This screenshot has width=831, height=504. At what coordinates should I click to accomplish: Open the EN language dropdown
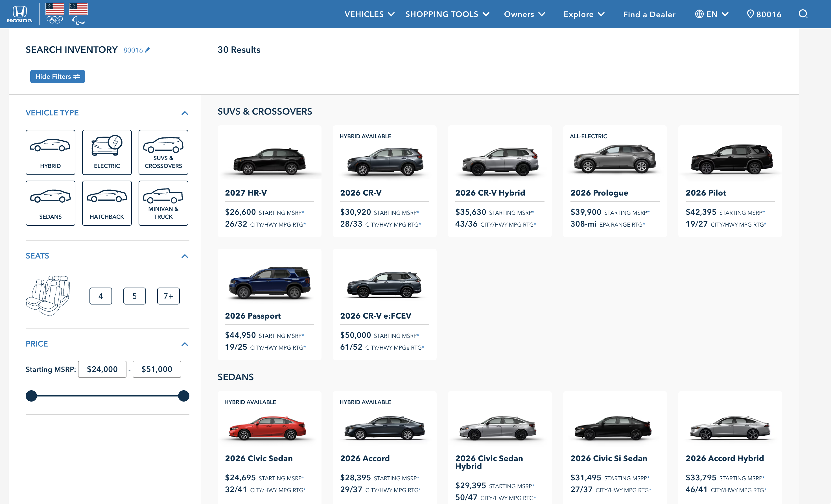(x=712, y=14)
